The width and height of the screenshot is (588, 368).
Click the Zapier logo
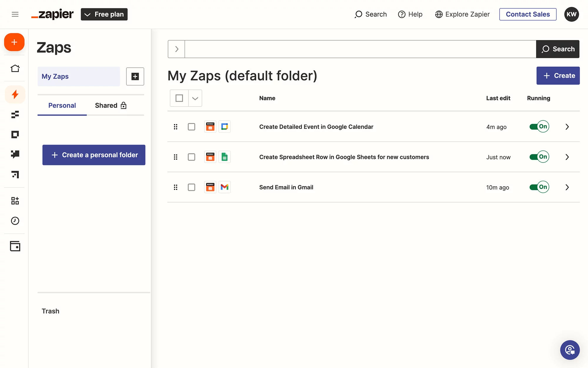pyautogui.click(x=52, y=14)
